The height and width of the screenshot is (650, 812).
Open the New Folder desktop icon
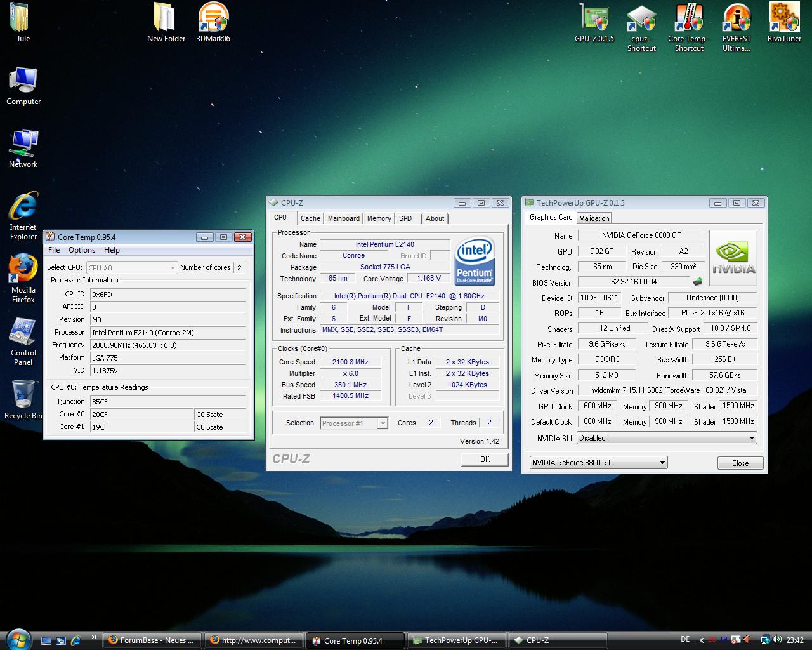tap(166, 22)
